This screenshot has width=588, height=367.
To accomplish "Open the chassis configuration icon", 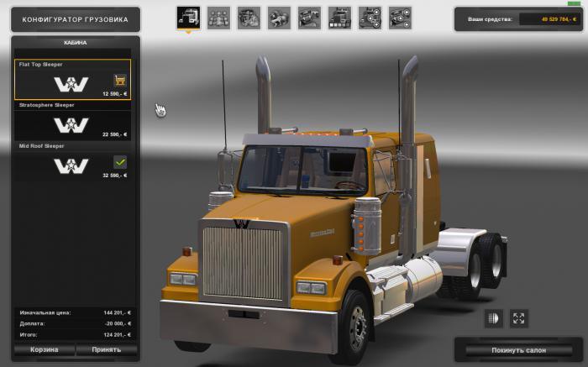I will click(x=218, y=18).
